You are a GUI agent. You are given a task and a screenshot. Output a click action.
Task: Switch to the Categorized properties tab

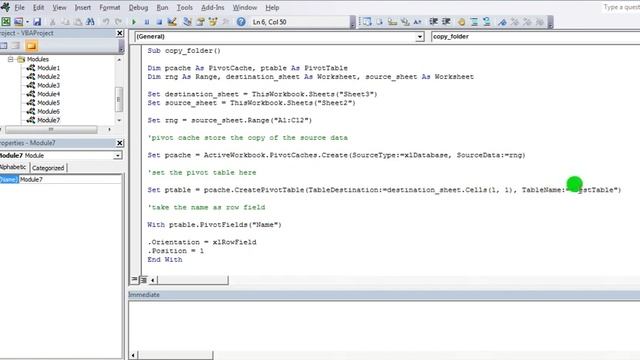click(48, 168)
